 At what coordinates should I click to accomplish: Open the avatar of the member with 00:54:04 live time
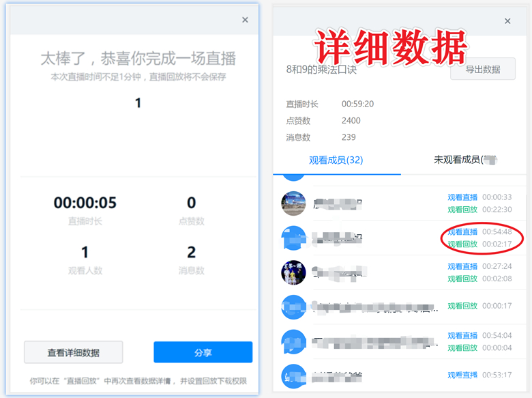pyautogui.click(x=293, y=341)
